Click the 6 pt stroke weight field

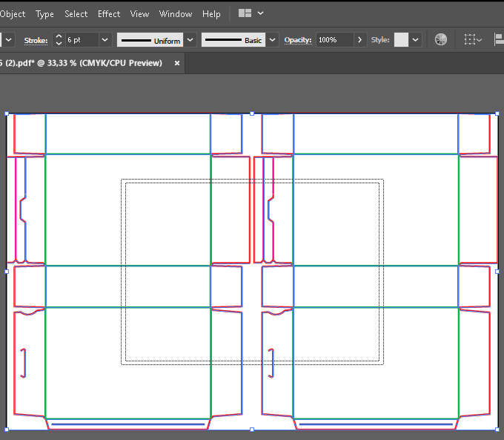pyautogui.click(x=82, y=39)
